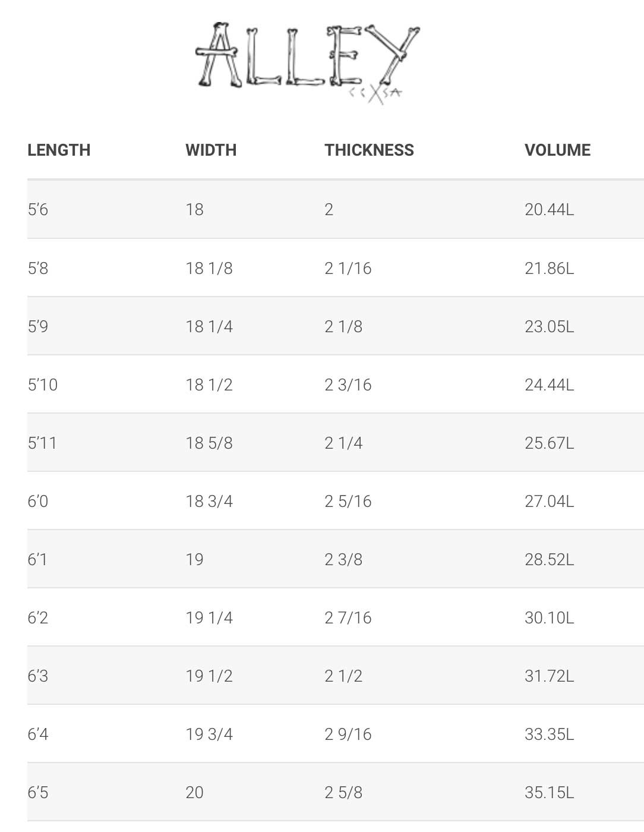Select the 2 5/8 thickness value
Image resolution: width=644 pixels, height=832 pixels.
(343, 792)
